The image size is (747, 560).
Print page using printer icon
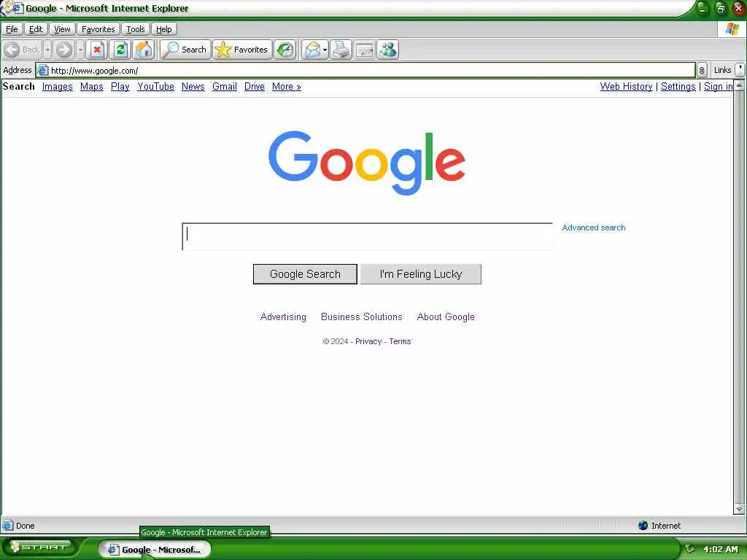pyautogui.click(x=341, y=50)
